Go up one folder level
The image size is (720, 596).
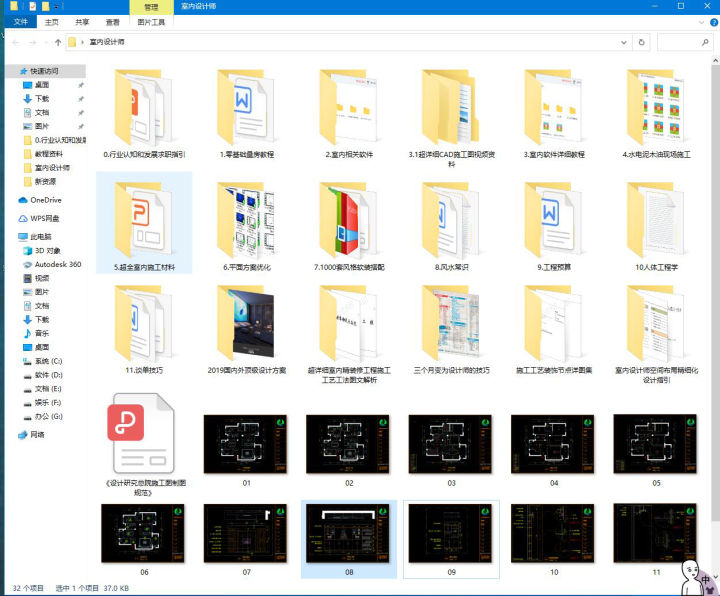pyautogui.click(x=57, y=42)
